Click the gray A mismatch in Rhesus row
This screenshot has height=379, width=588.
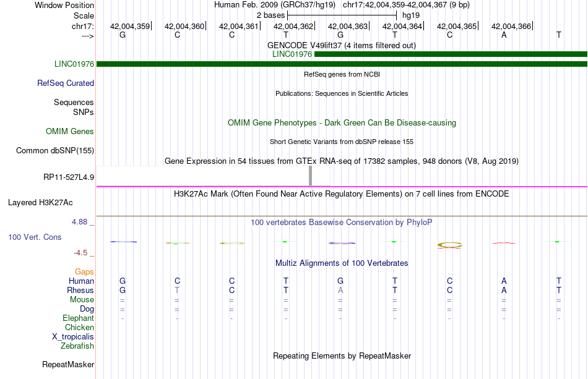coord(340,290)
